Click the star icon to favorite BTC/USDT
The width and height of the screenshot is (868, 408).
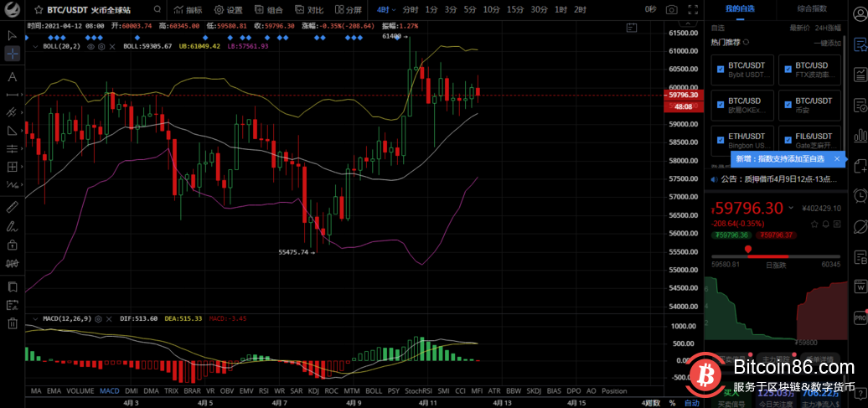coord(39,10)
